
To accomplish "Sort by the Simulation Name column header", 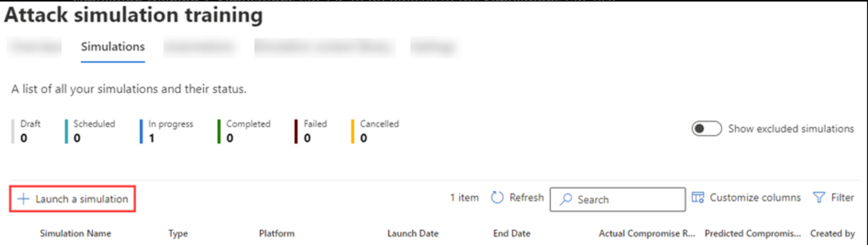I will click(x=75, y=233).
